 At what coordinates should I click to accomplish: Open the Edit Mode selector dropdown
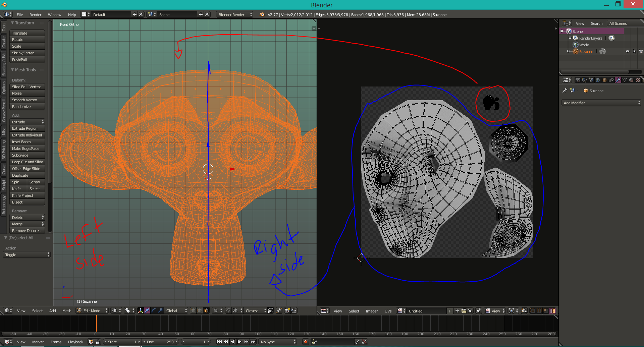92,310
